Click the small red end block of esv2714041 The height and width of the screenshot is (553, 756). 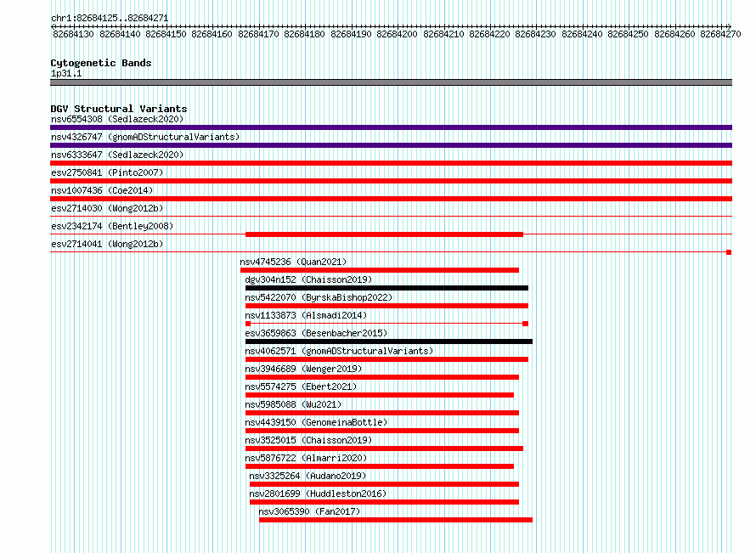pos(729,252)
